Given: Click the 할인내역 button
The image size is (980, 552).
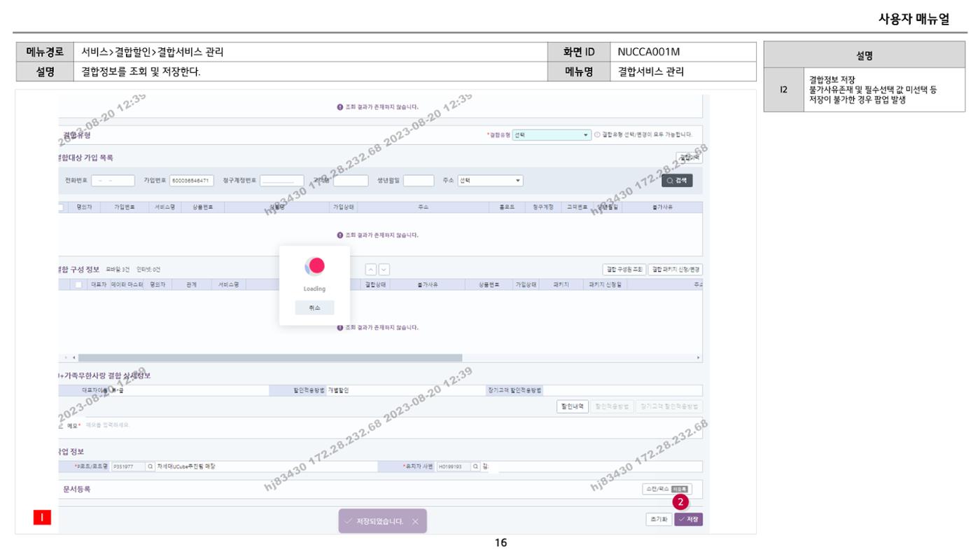Looking at the screenshot, I should (573, 406).
